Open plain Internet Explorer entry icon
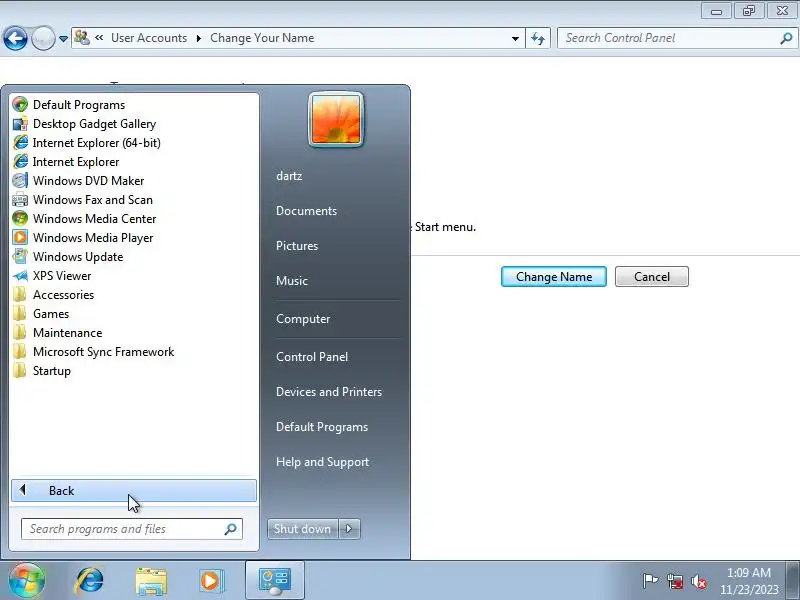The width and height of the screenshot is (800, 600). pyautogui.click(x=20, y=162)
